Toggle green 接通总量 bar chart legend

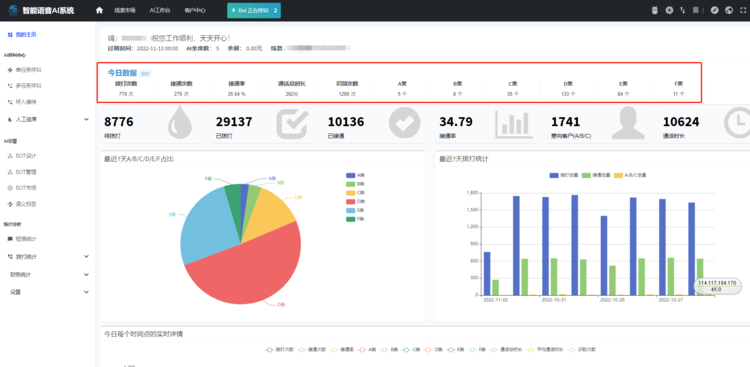point(596,175)
